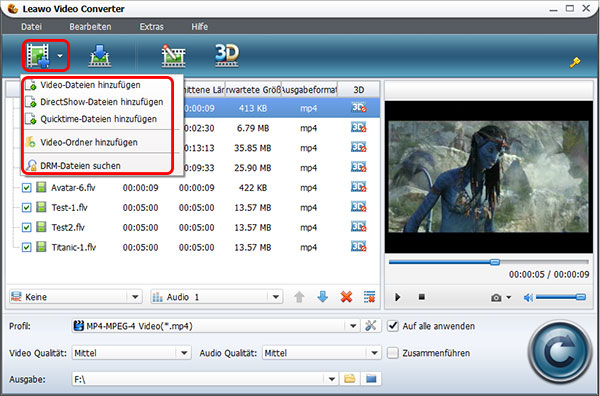Toggle 3D icon for the 6.79 MB row
Viewport: 600px width, 396px height.
(359, 128)
